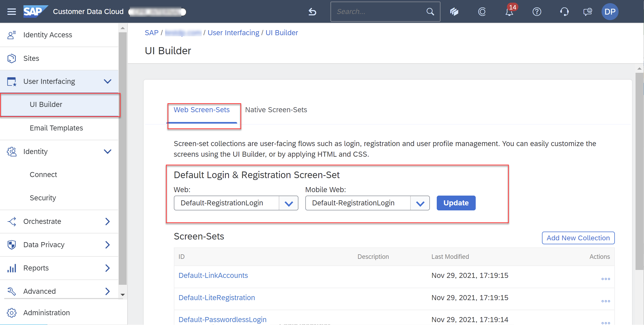Click the Description column header
Viewport: 644px width, 325px height.
pos(373,257)
